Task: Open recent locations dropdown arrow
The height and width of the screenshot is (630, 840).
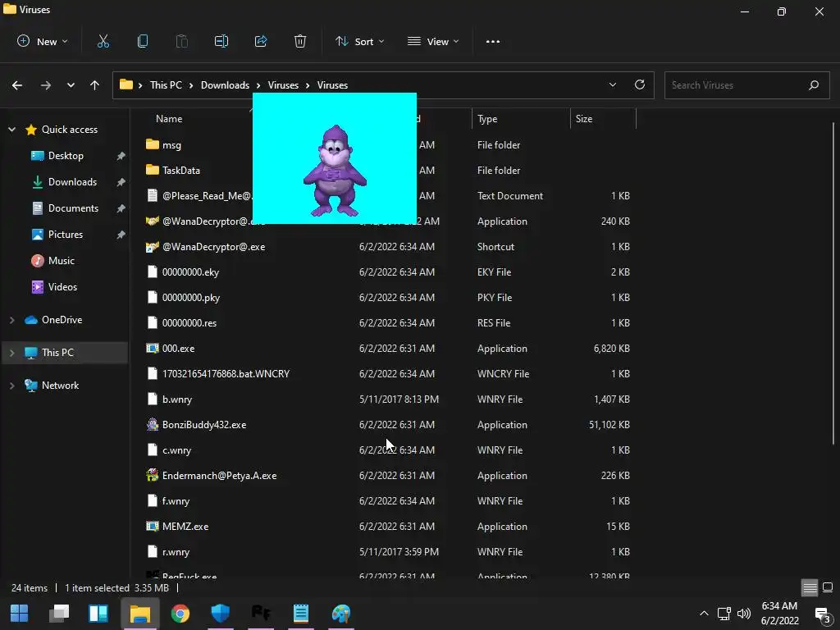Action: click(x=71, y=85)
